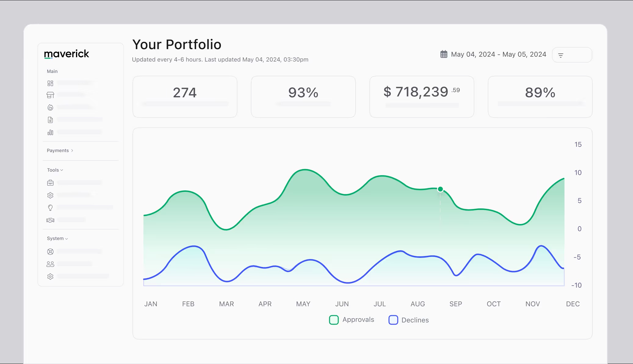Open the lifebuoy support icon under System
The width and height of the screenshot is (633, 364).
(x=50, y=252)
